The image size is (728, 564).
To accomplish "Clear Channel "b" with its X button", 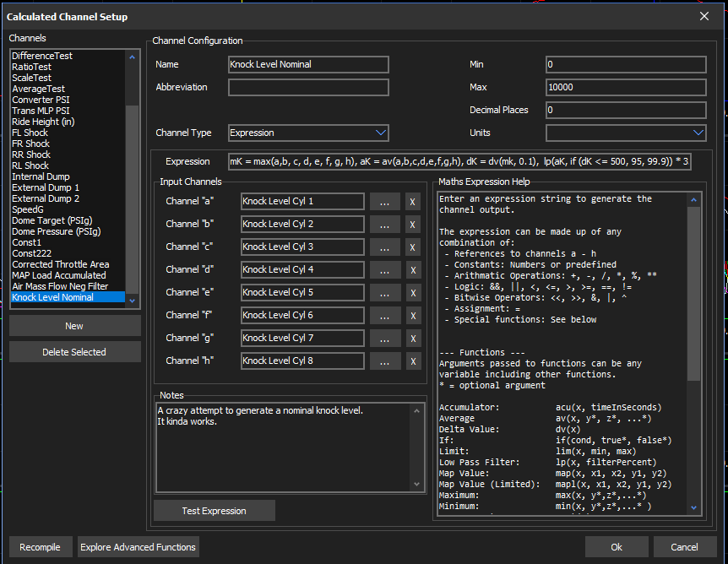I will 413,225.
